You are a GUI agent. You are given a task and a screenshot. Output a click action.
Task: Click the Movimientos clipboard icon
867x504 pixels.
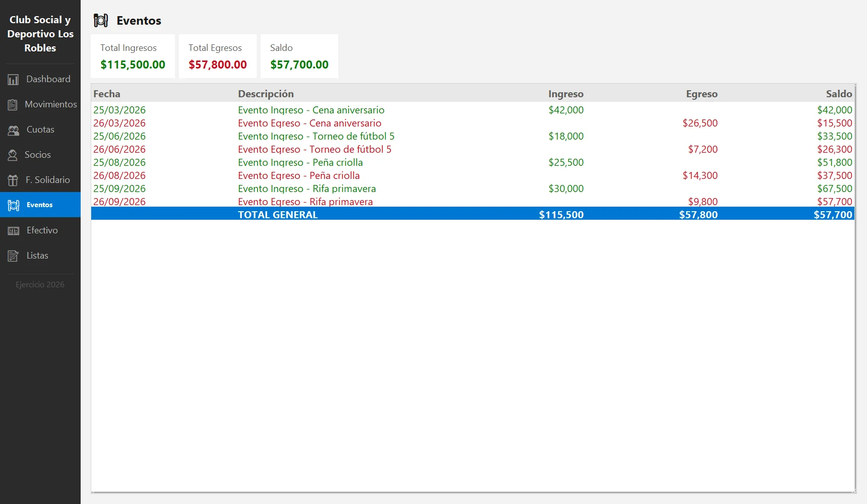coord(13,104)
